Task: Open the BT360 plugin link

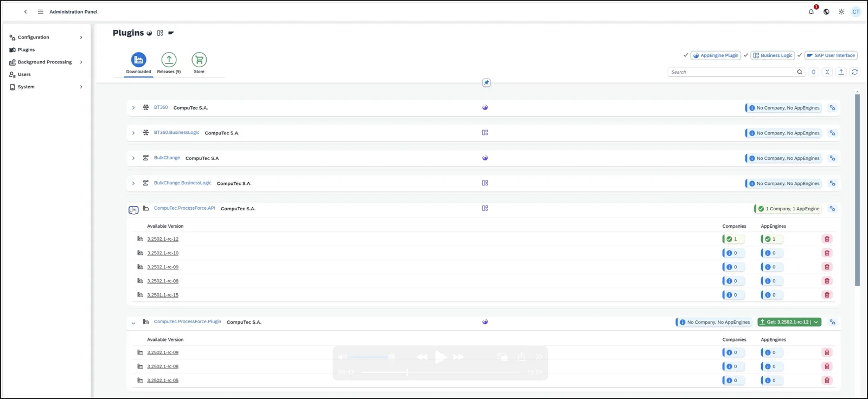Action: 161,107
